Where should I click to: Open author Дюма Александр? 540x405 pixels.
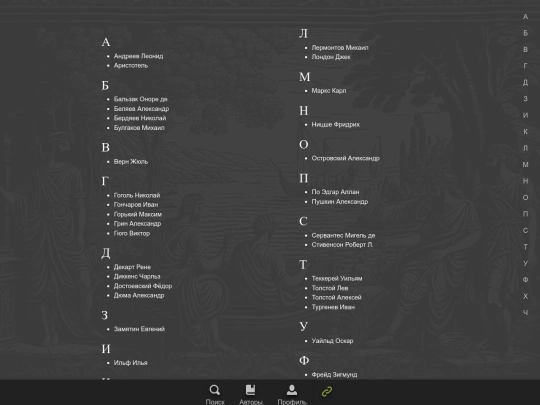[139, 295]
